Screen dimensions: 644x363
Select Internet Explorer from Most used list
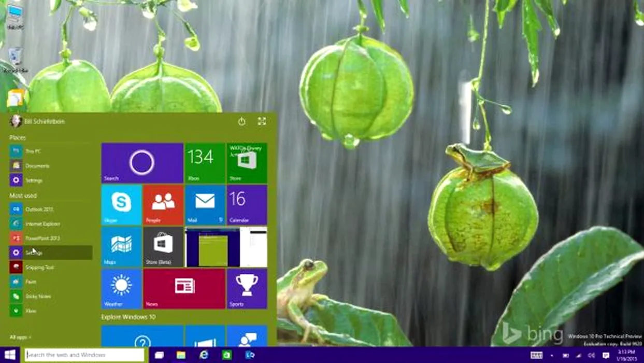click(x=42, y=224)
